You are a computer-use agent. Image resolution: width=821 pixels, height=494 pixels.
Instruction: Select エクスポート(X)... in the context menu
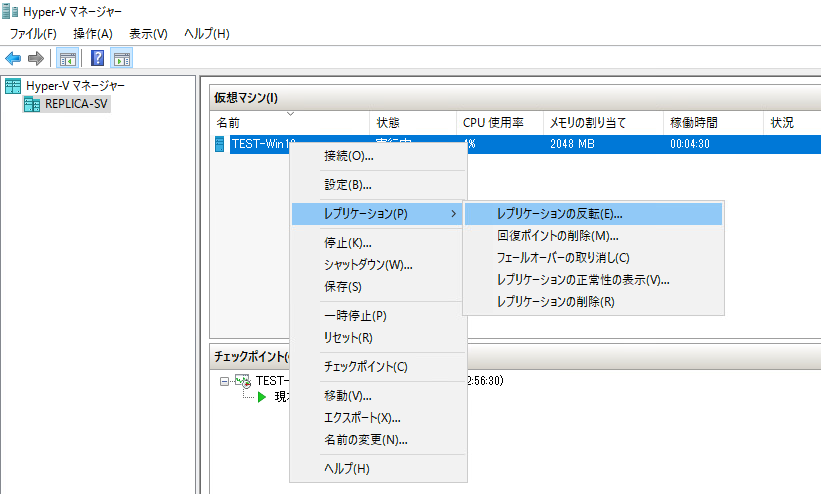378,418
